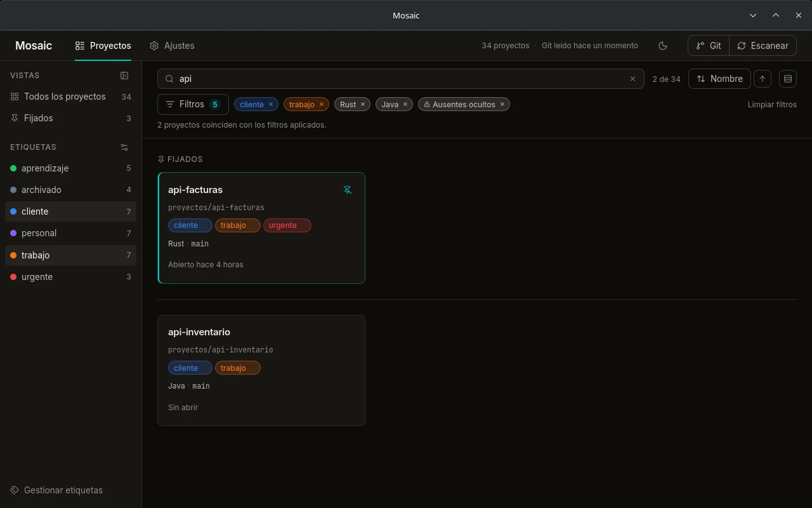
Task: Switch to Proyectos tab
Action: coord(103,46)
